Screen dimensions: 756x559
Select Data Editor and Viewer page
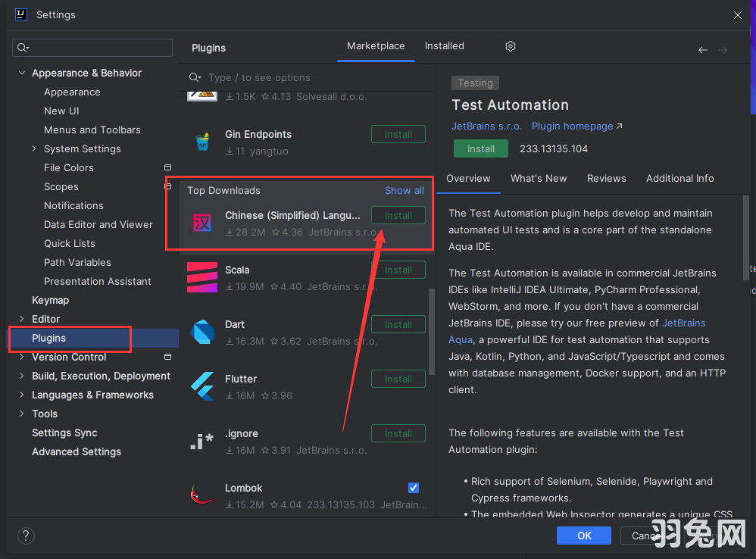(x=98, y=224)
